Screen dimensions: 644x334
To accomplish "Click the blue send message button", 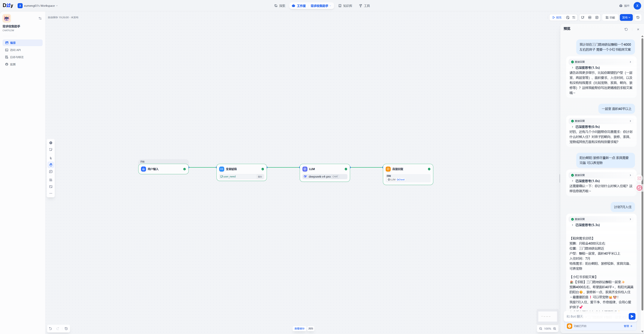I will pos(632,317).
